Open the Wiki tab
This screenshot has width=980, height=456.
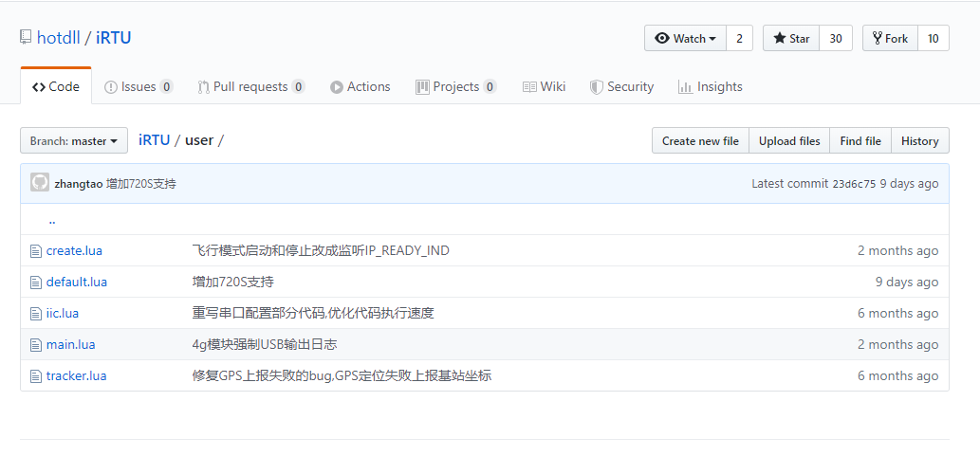click(544, 87)
